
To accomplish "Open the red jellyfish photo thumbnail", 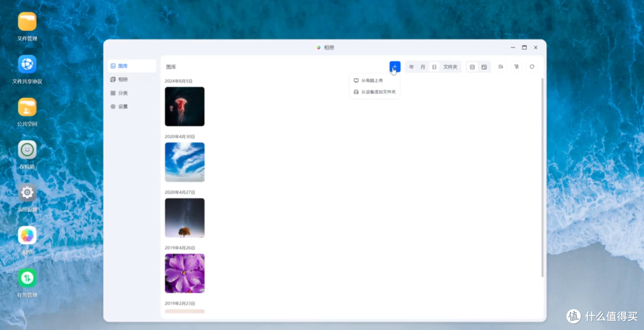I will tap(185, 107).
